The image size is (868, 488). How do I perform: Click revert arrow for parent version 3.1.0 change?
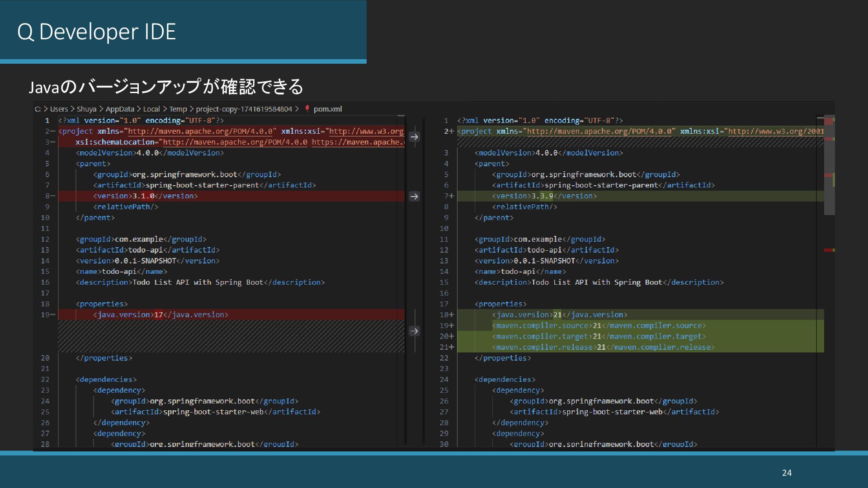414,196
